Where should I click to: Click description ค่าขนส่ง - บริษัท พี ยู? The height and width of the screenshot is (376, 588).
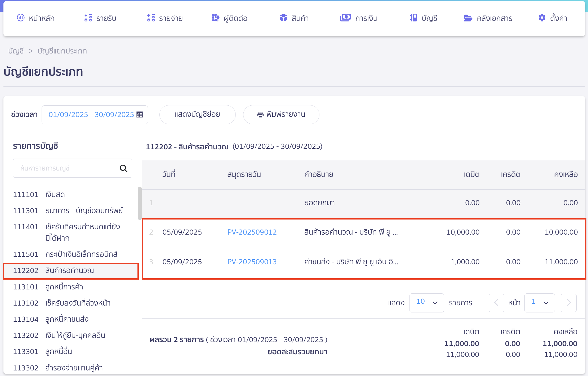tap(351, 262)
